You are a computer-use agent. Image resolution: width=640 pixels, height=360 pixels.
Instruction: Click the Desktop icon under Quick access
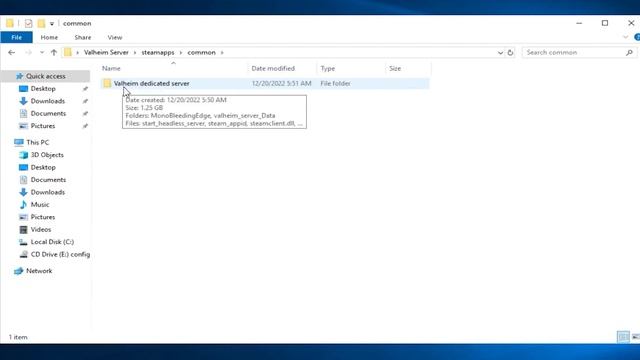[23, 89]
